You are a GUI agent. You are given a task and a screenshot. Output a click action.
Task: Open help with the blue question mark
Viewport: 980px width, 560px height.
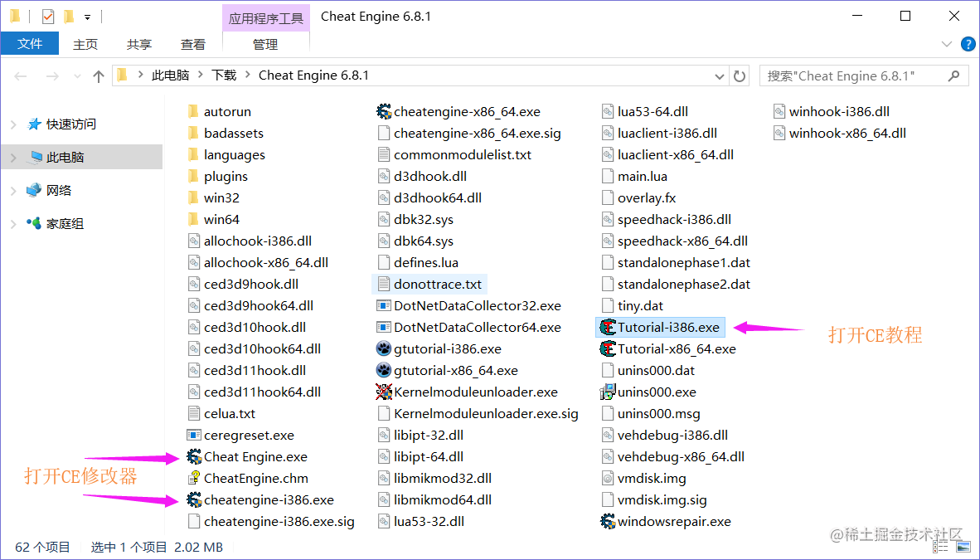[968, 44]
